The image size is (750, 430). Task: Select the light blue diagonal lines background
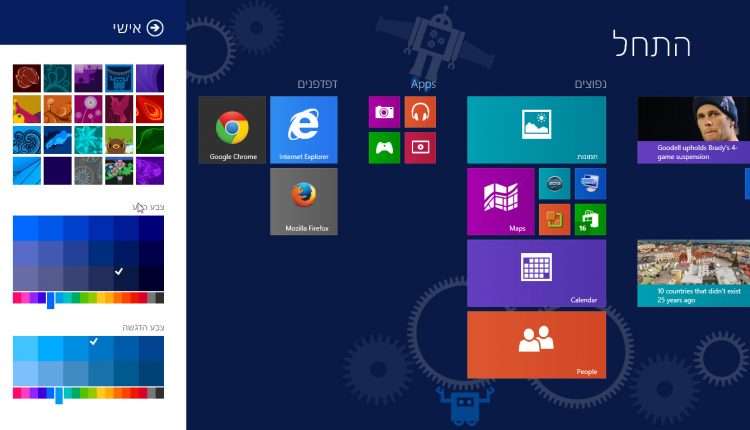click(27, 171)
